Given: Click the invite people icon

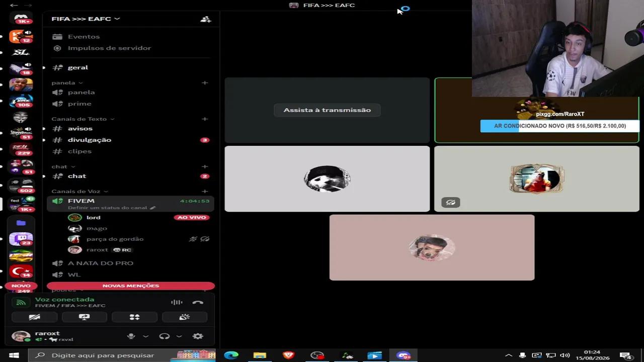Looking at the screenshot, I should (x=205, y=19).
